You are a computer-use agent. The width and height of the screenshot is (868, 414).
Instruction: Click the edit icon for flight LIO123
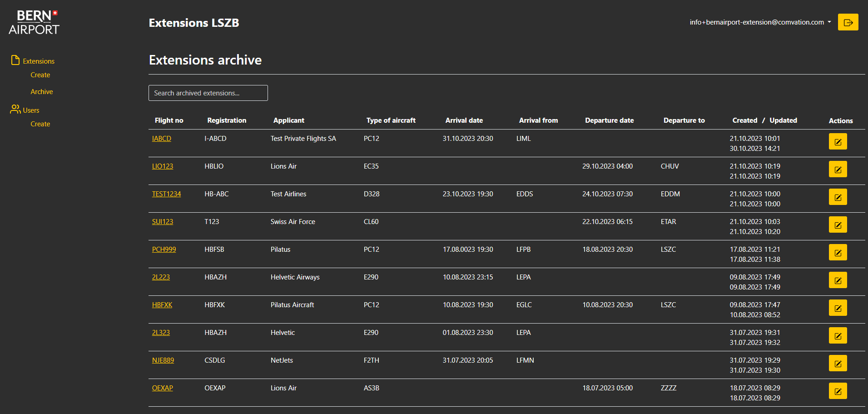[838, 169]
